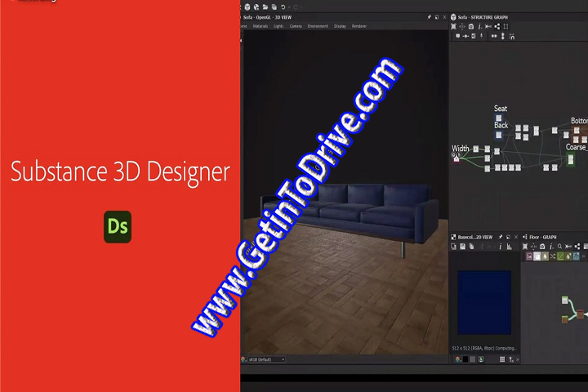
Task: Open the Environment menu in 3D view
Action: click(318, 26)
